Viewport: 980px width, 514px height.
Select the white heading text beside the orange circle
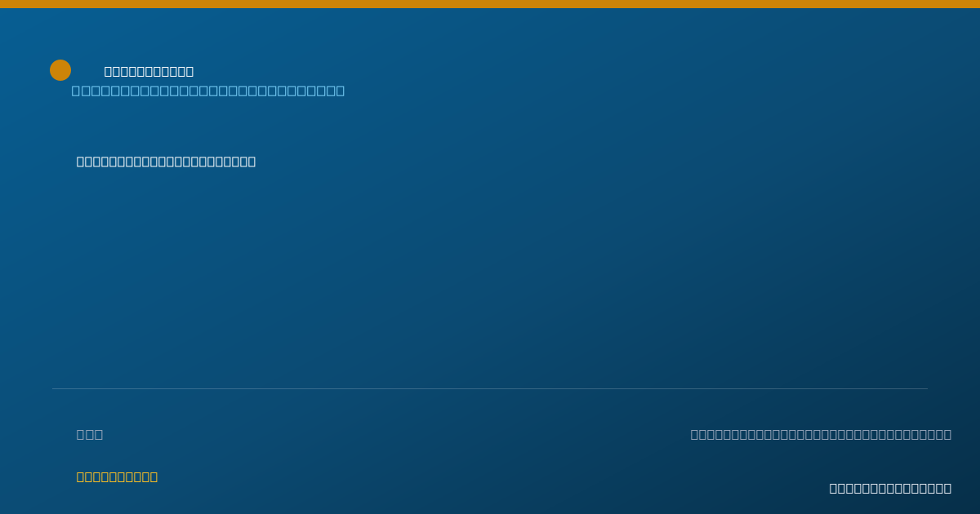(149, 72)
